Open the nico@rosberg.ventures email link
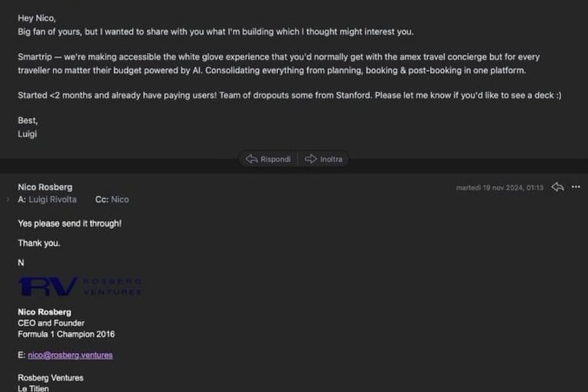Image resolution: width=588 pixels, height=392 pixels. [x=70, y=355]
